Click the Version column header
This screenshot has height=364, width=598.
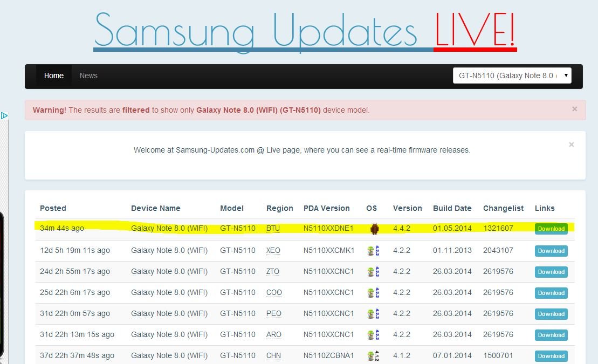pos(407,208)
